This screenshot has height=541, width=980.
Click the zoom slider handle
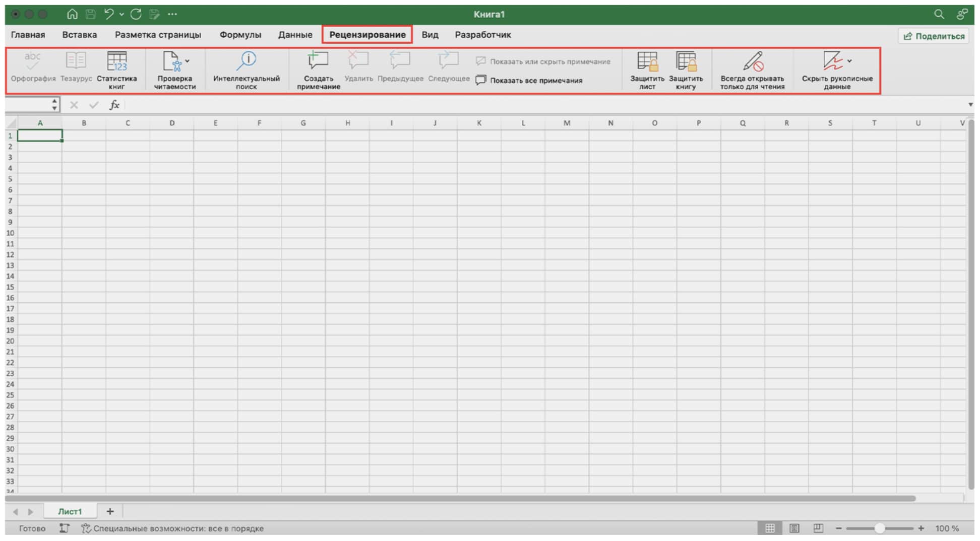(880, 528)
